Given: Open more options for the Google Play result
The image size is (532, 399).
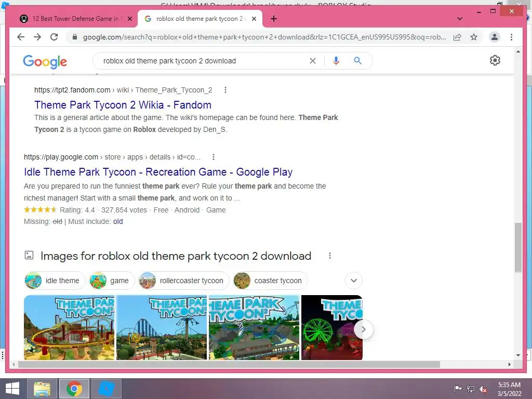Looking at the screenshot, I should pos(213,157).
